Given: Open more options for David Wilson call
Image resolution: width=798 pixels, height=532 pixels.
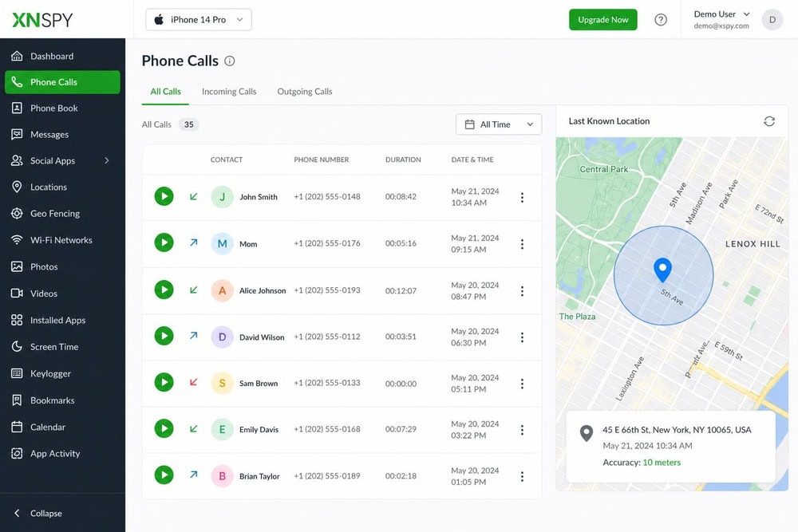Looking at the screenshot, I should click(522, 337).
